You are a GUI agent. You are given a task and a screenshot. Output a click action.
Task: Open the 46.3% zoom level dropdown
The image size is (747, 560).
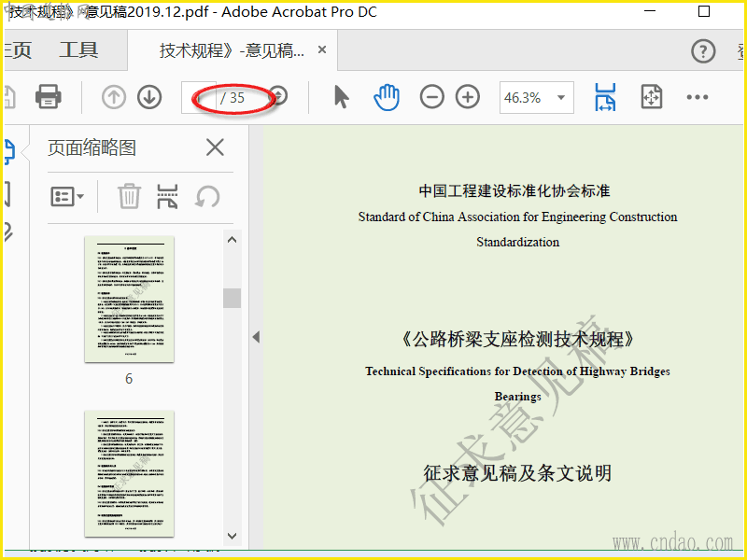(x=536, y=98)
